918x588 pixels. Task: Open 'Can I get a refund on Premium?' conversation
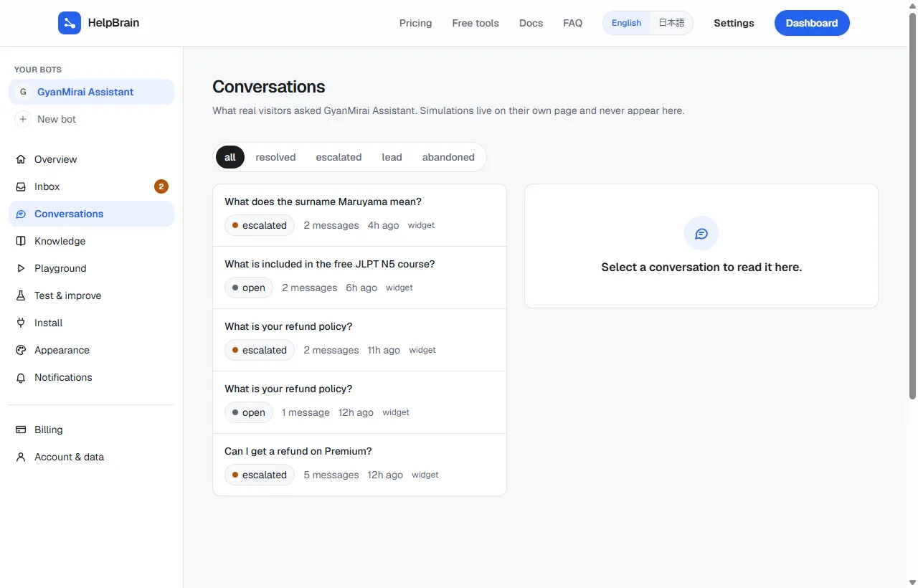[x=359, y=465]
